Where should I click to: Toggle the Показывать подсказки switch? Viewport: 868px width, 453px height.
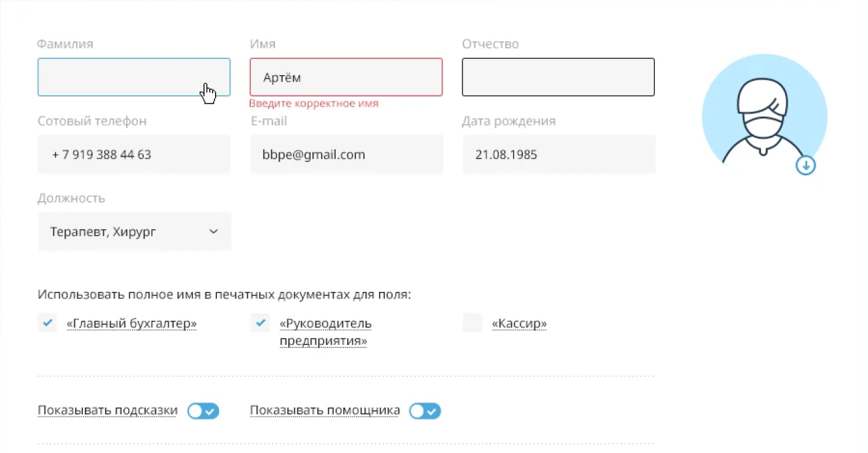point(203,411)
